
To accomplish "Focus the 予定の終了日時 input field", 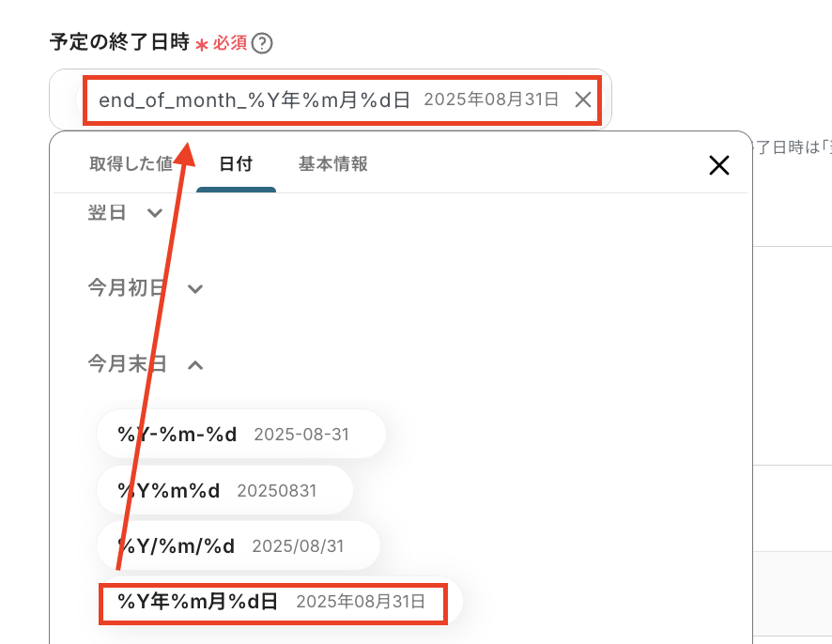I will [x=330, y=100].
